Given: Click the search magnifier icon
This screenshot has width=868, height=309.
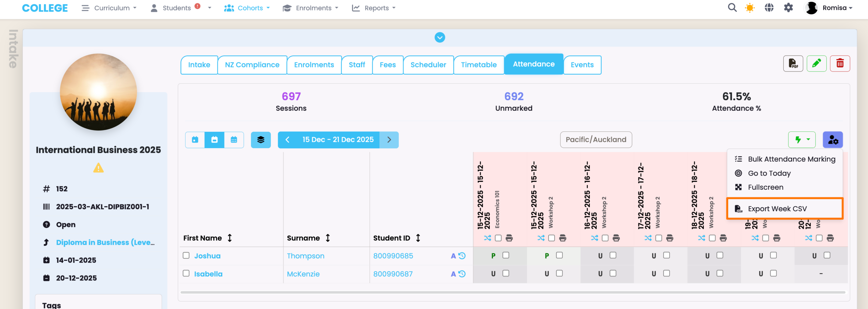Looking at the screenshot, I should 732,8.
